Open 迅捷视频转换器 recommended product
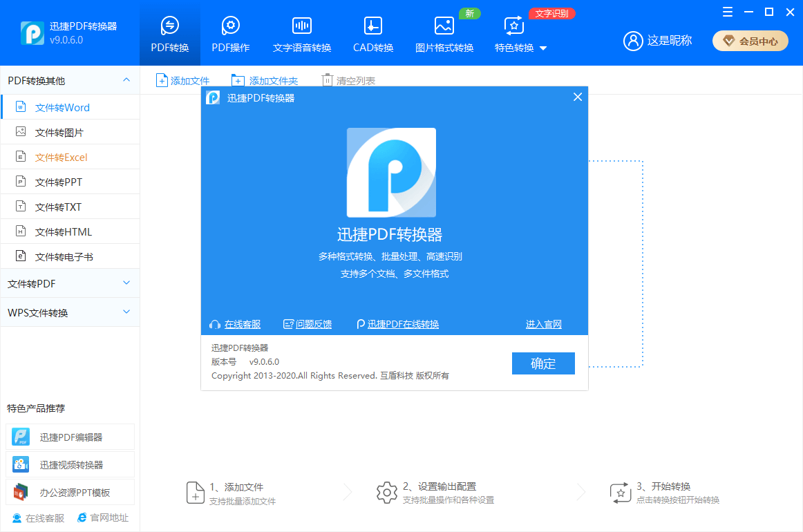803x532 pixels. coord(70,464)
